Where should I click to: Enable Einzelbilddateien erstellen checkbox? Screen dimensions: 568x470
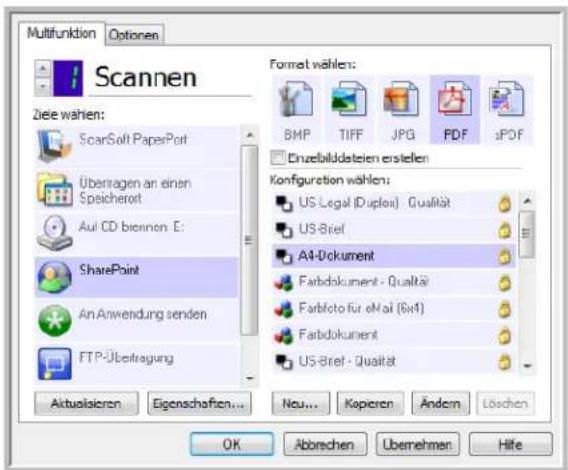click(x=278, y=158)
